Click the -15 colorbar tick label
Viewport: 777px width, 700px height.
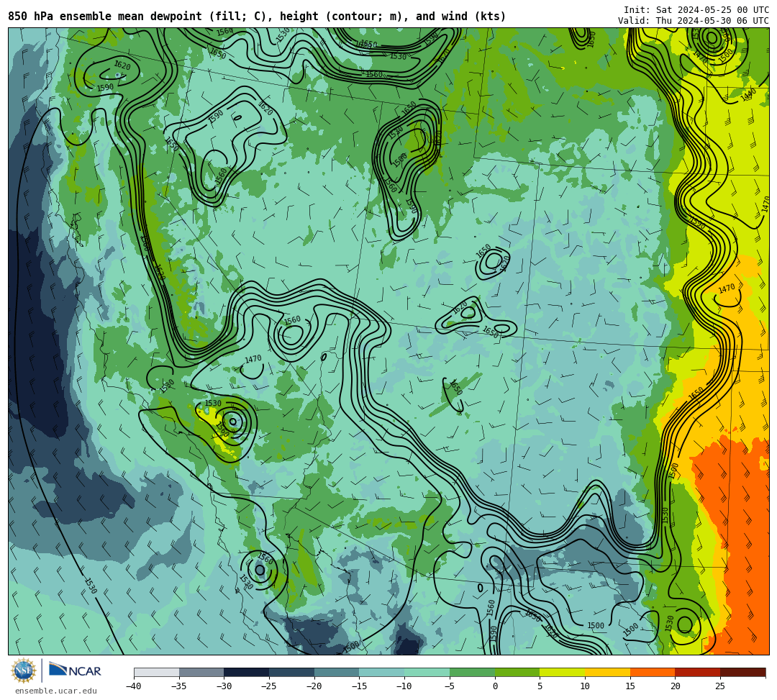[359, 686]
